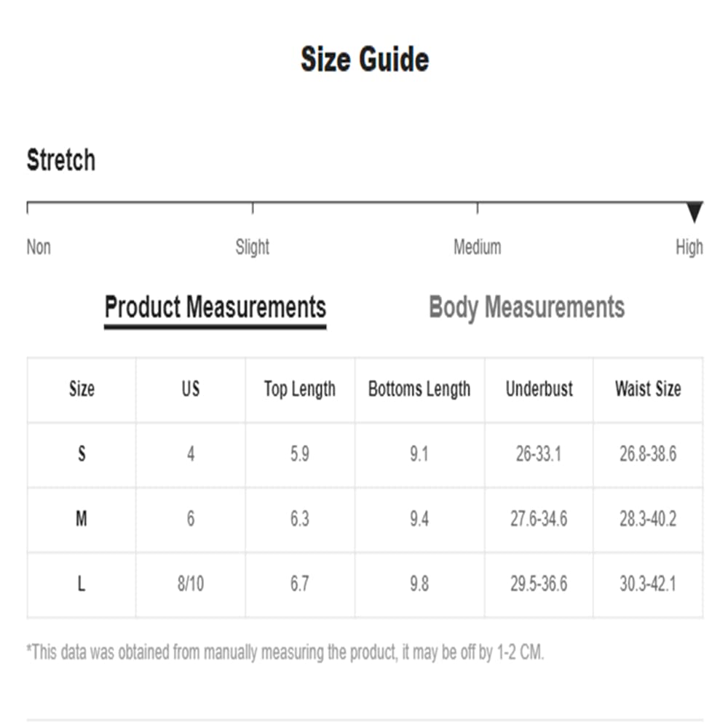
Task: Click the Size column header
Action: [82, 389]
